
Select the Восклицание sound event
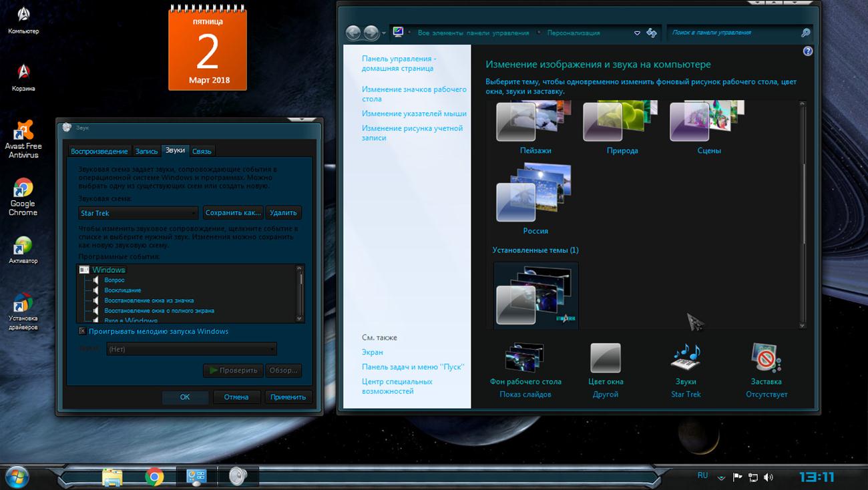[122, 290]
